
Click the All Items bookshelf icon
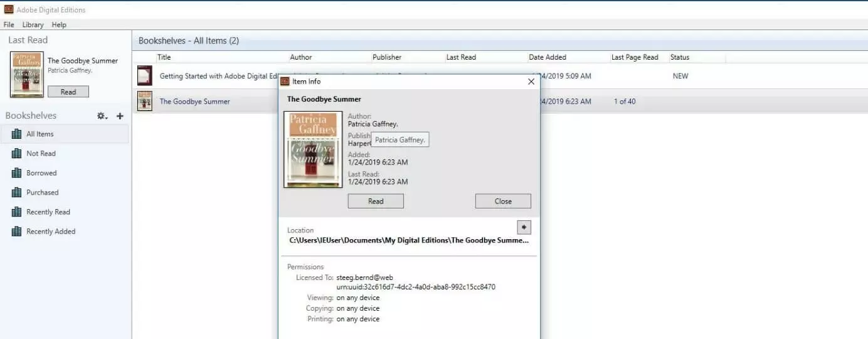(x=16, y=134)
